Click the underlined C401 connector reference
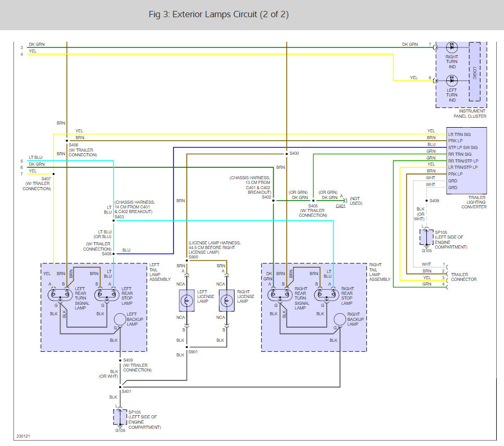Screen dimensions: 504x446 (x=341, y=206)
